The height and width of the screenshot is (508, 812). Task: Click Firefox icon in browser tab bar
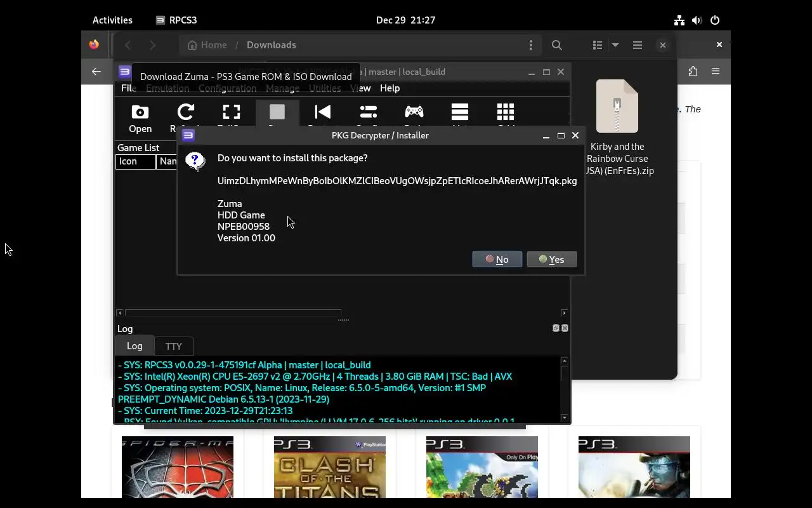[94, 44]
